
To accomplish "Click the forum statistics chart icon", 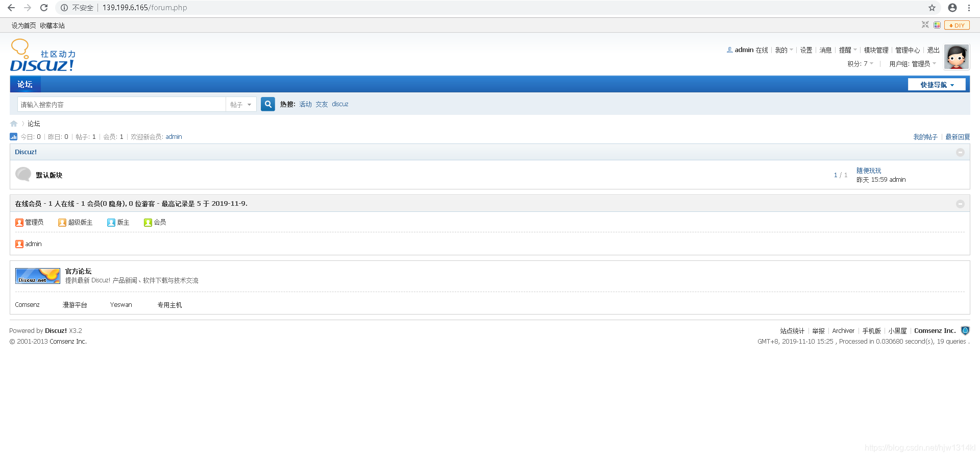I will click(13, 137).
